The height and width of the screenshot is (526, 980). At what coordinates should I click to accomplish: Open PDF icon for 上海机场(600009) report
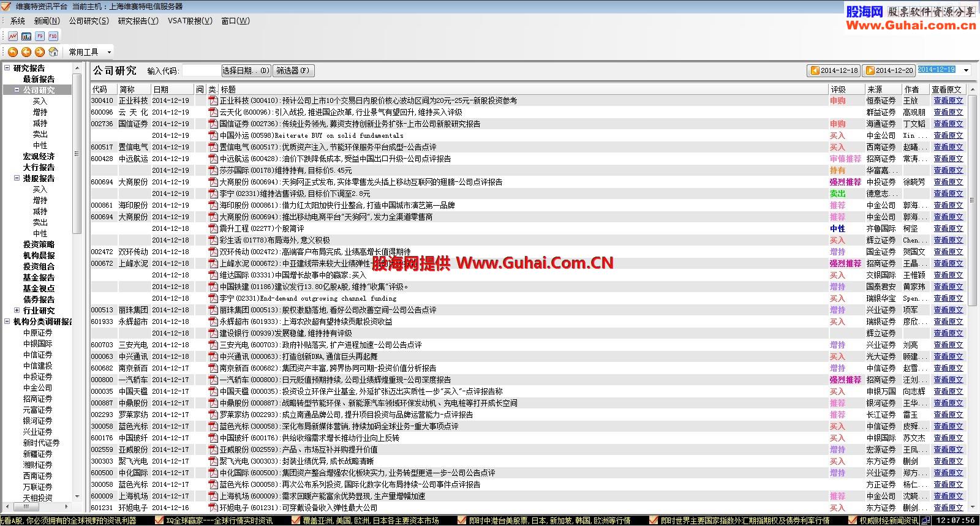[213, 496]
